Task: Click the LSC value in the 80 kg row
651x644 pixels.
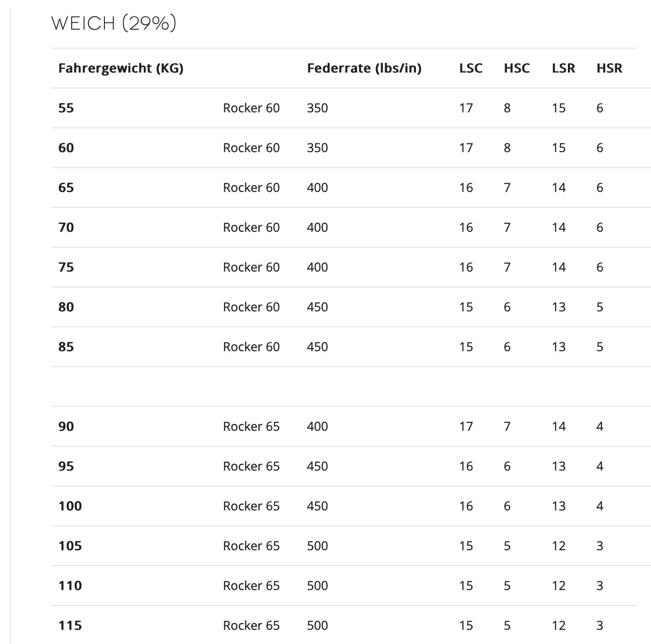Action: (x=466, y=307)
